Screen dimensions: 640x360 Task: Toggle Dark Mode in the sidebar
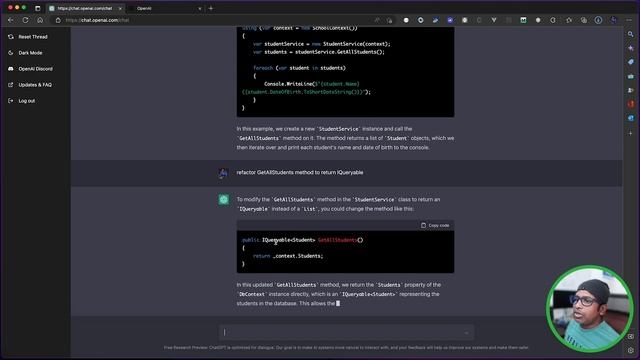(25, 53)
